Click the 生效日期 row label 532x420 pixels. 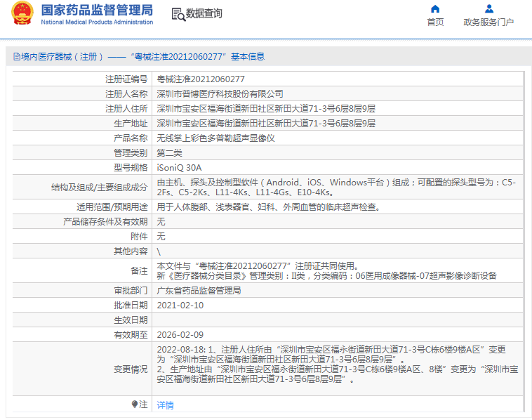coord(131,320)
